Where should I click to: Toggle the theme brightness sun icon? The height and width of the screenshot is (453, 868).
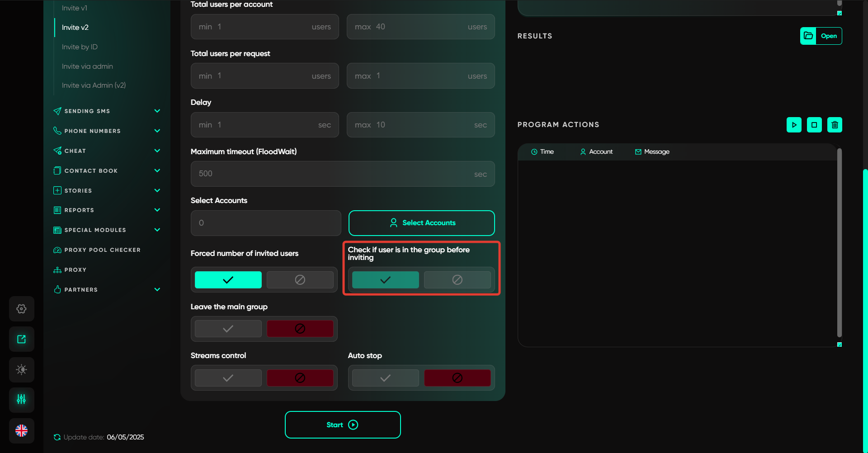[21, 369]
